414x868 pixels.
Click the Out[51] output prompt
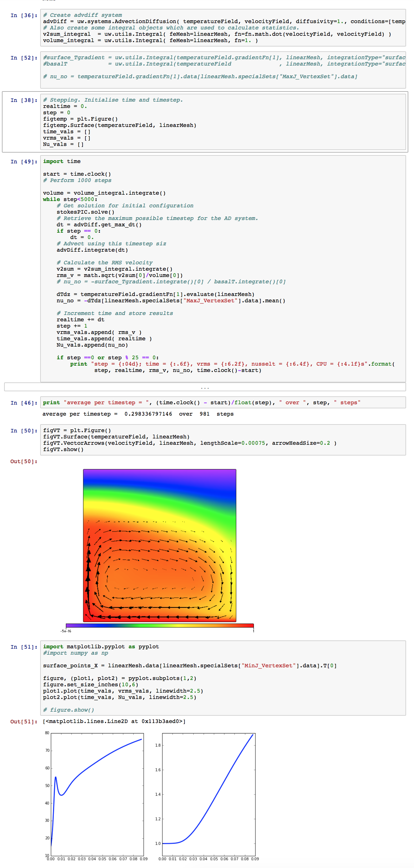coord(23,721)
